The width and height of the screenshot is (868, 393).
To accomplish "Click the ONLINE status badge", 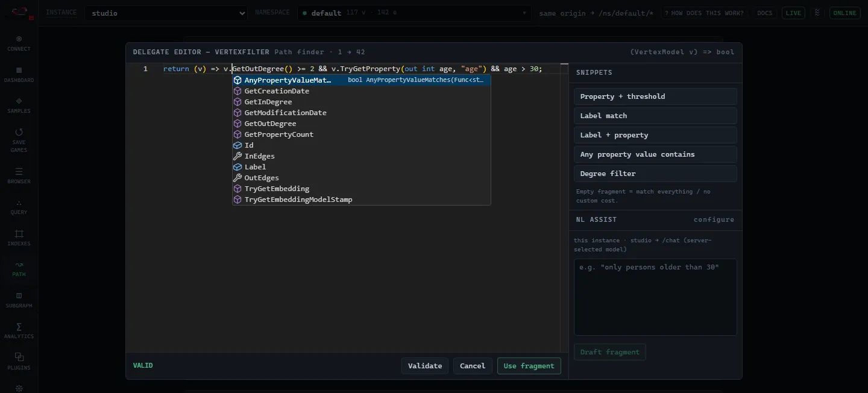I will pos(845,13).
